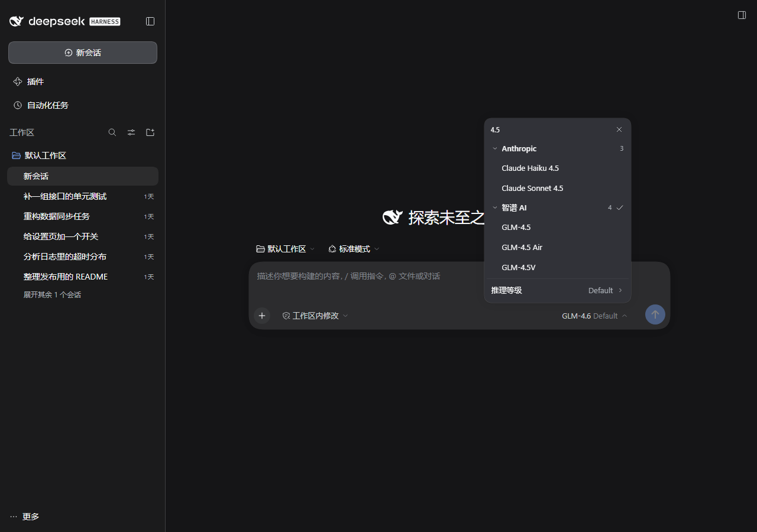
Task: Click the 工作区 section header label
Action: point(22,132)
